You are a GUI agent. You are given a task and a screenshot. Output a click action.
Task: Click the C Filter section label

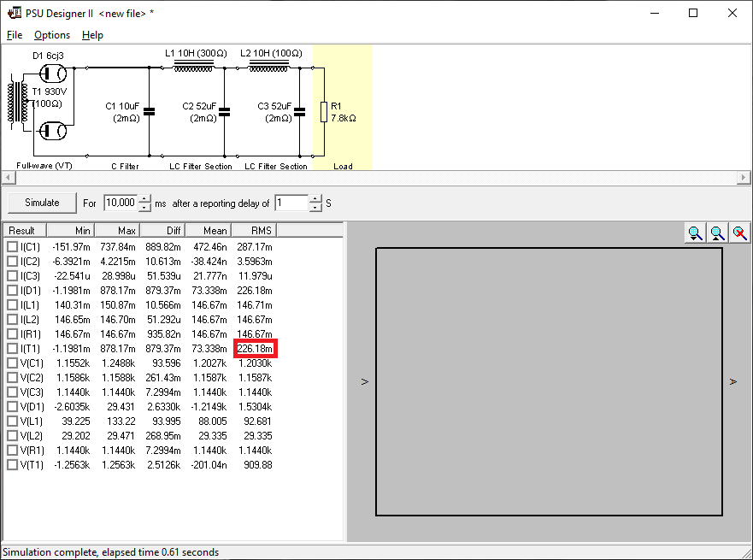[125, 166]
